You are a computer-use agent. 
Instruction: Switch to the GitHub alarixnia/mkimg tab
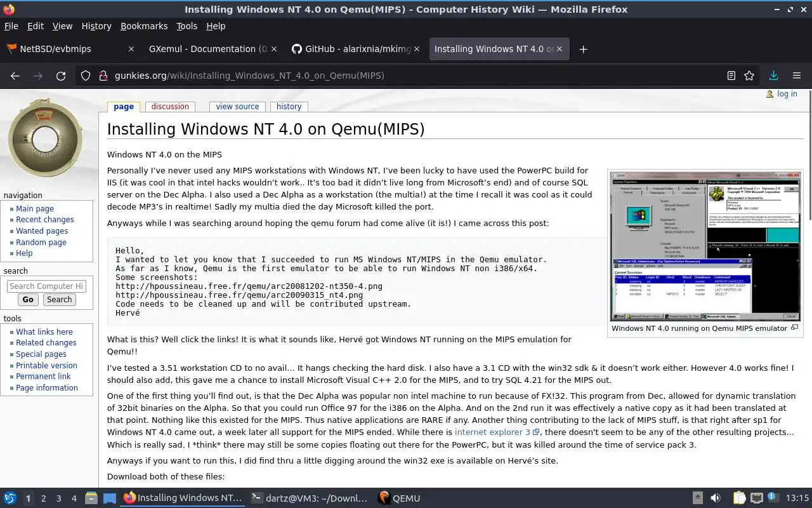(355, 49)
